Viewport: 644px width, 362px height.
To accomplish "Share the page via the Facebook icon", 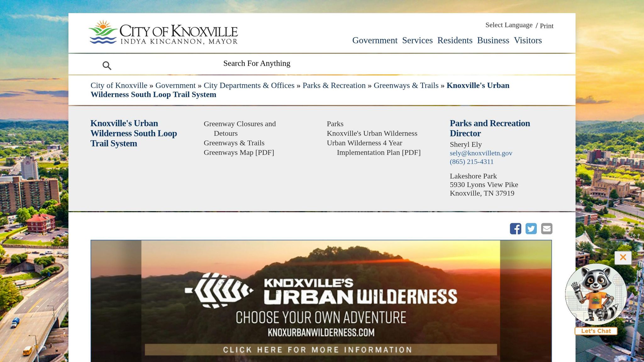I will [515, 228].
